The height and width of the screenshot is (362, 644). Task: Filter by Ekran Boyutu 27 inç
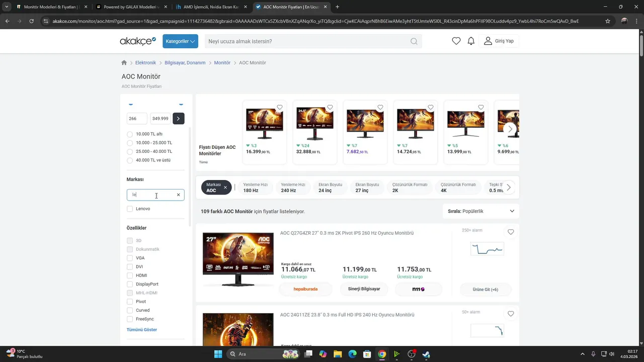click(367, 188)
